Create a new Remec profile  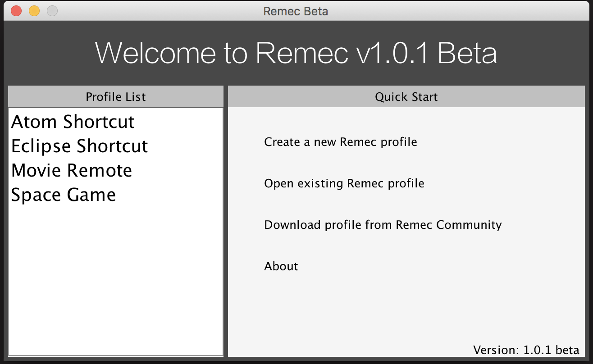point(341,142)
